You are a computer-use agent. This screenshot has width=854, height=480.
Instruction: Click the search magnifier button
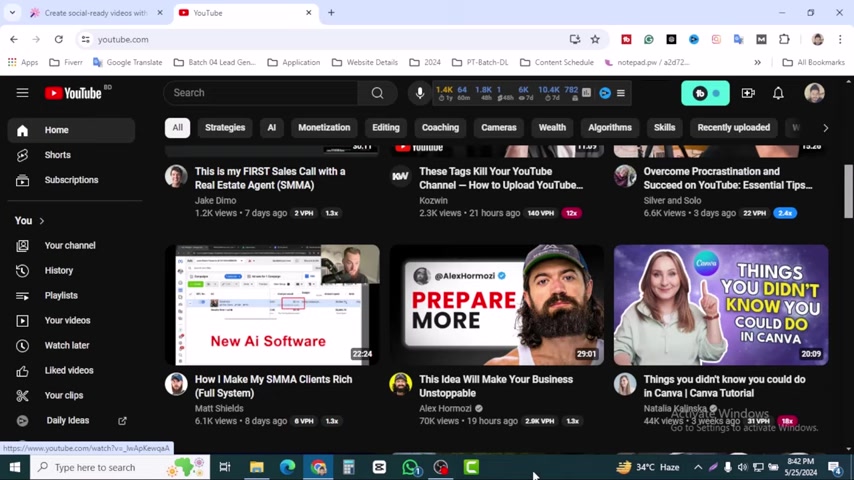pyautogui.click(x=377, y=93)
